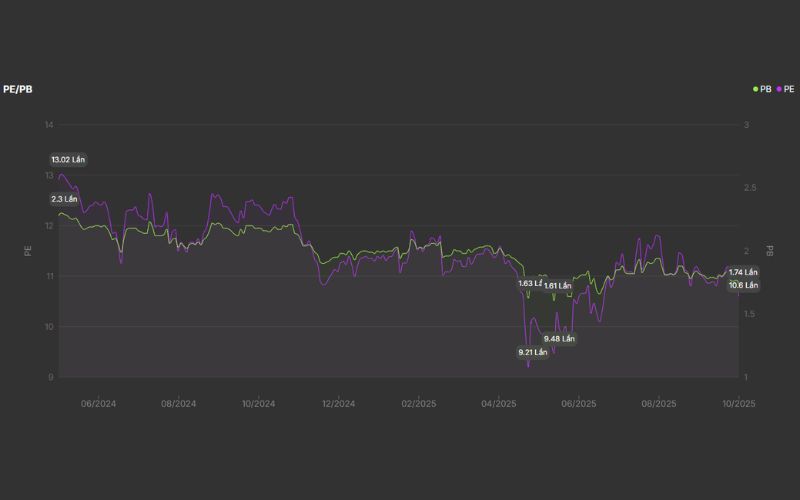Click the 14 tick on PE axis

coord(48,125)
